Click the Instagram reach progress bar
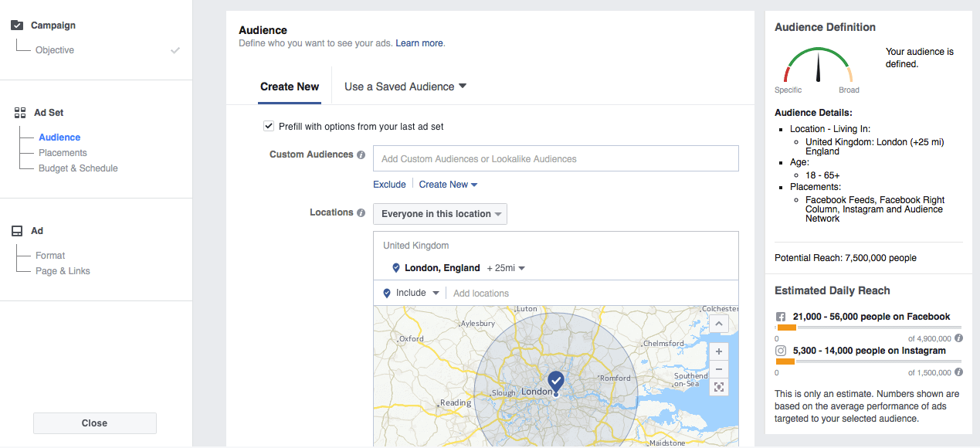980x448 pixels. pyautogui.click(x=868, y=361)
